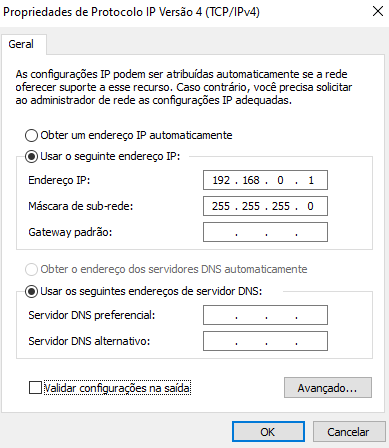This screenshot has height=448, width=389.
Task: Click the Avançado... button
Action: tap(328, 388)
